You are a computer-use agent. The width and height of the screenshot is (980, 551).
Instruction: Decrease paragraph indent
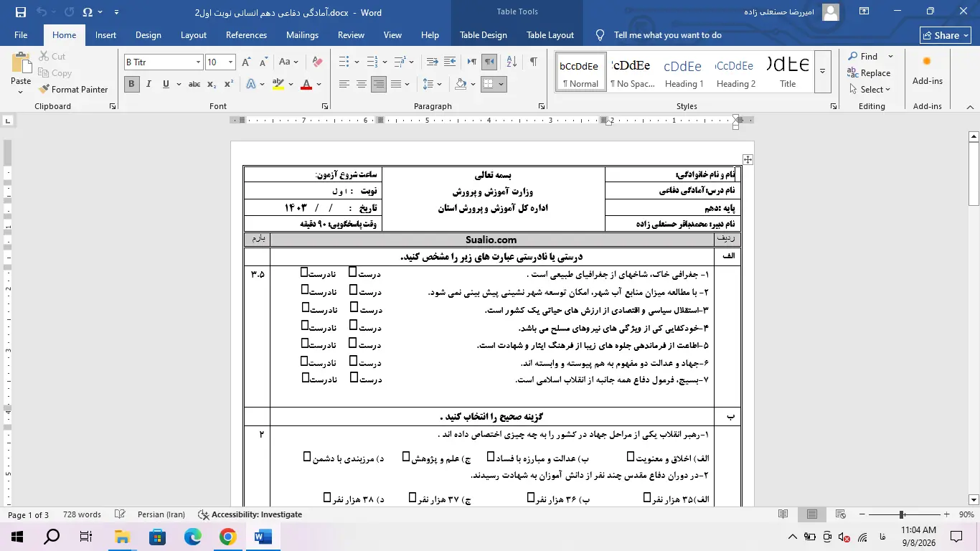[x=432, y=62]
